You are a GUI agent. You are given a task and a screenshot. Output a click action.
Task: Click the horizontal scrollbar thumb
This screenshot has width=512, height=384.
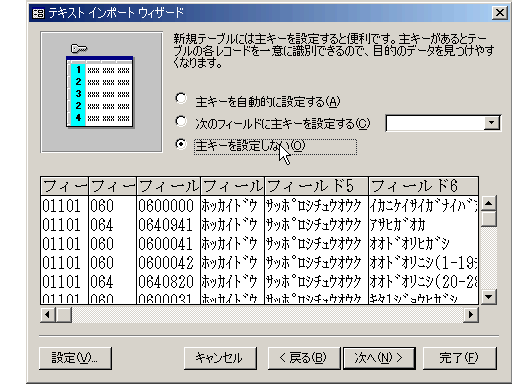click(x=64, y=315)
